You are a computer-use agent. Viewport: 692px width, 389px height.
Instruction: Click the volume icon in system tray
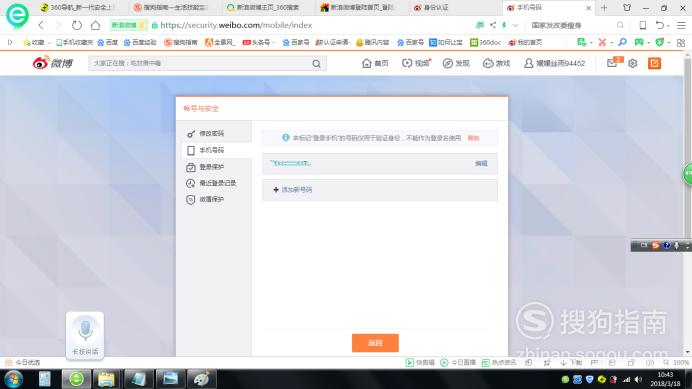pos(638,379)
